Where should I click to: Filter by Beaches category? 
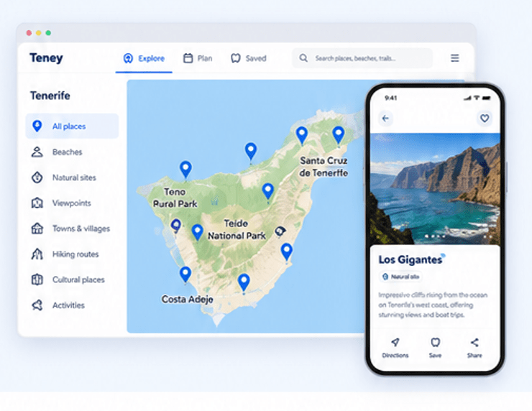tap(72, 152)
